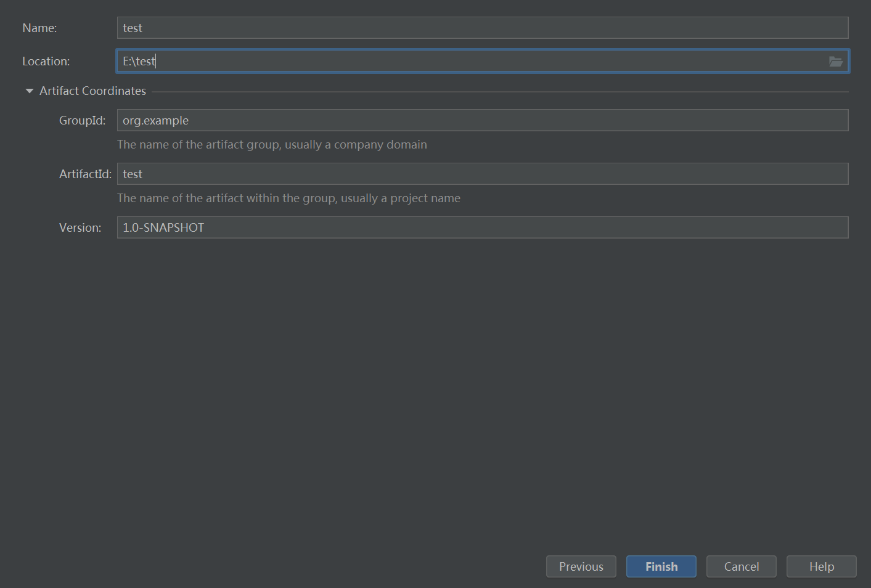Image resolution: width=871 pixels, height=588 pixels.
Task: Click the GroupId: label
Action: (x=83, y=120)
